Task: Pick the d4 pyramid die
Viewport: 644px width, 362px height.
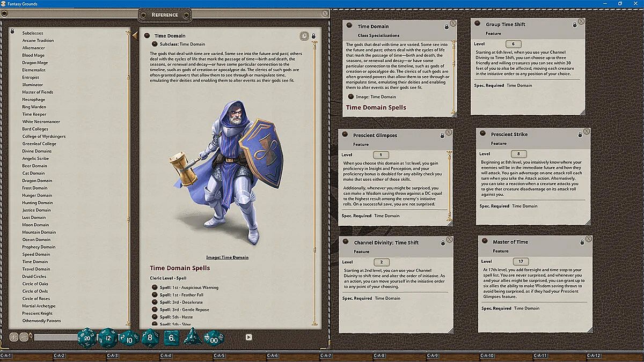Action: [193, 337]
